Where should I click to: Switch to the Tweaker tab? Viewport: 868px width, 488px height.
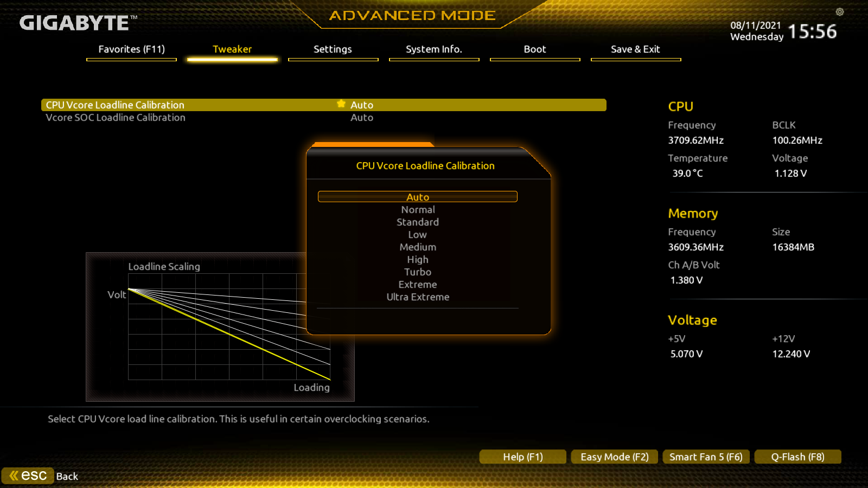232,49
